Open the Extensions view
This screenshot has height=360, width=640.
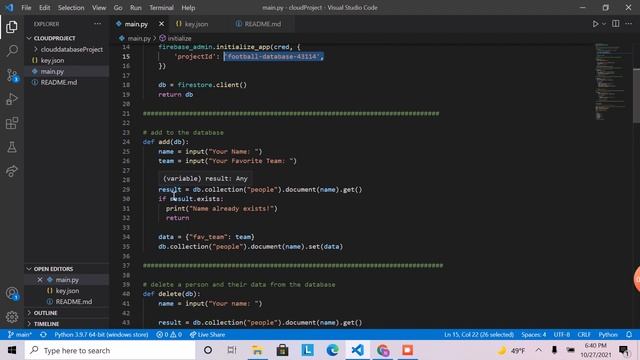[x=12, y=123]
